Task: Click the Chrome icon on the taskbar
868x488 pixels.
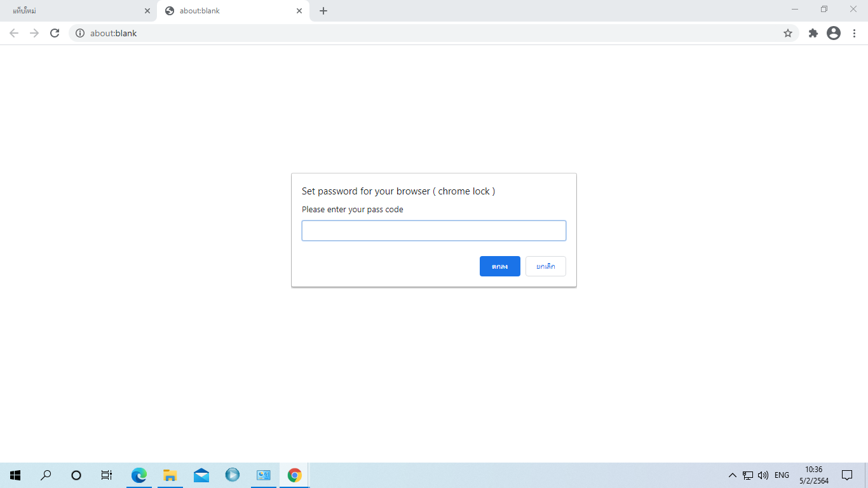Action: tap(294, 475)
